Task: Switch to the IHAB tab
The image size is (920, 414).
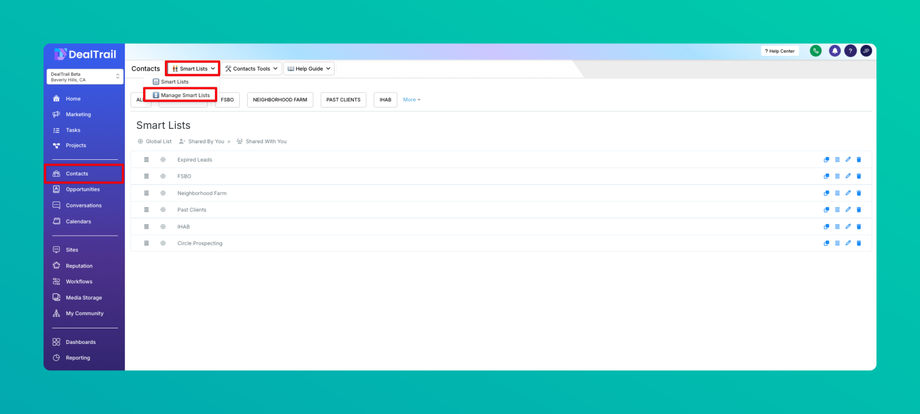Action: point(385,100)
